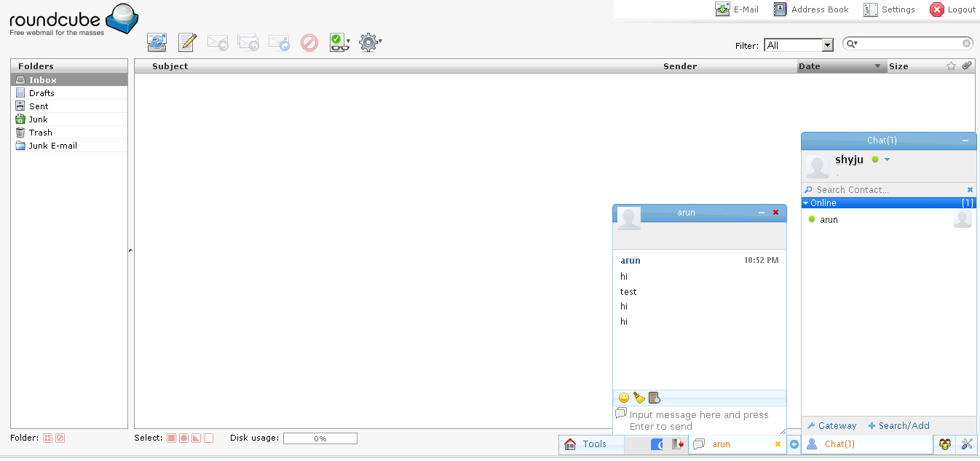Select the Inbox folder

pos(69,80)
